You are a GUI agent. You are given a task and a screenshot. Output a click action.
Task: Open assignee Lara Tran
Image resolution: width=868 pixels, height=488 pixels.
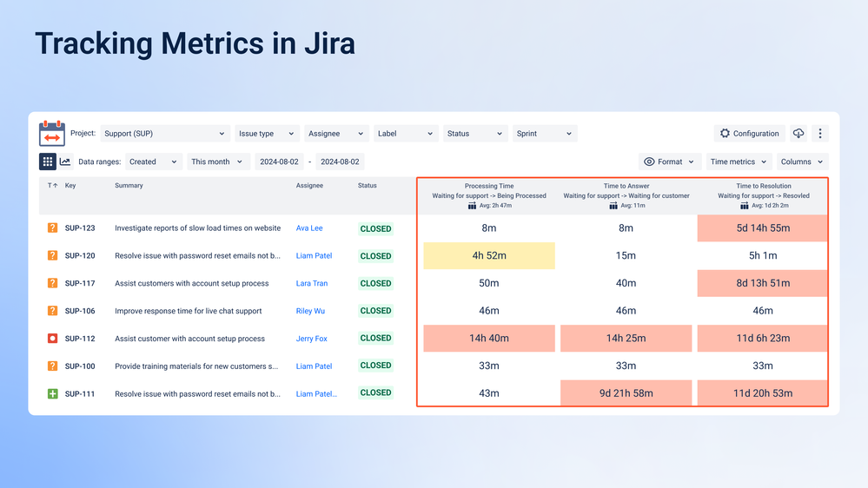[x=312, y=283]
